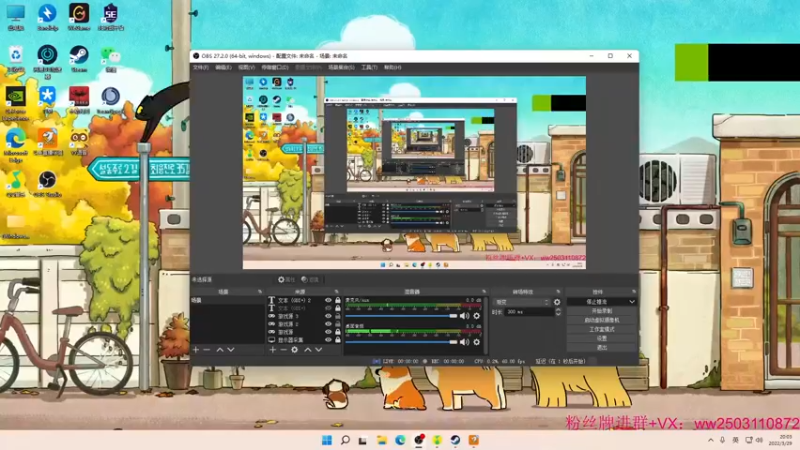
Task: Toggle visibility of the 游戏源 2 source
Action: [328, 324]
